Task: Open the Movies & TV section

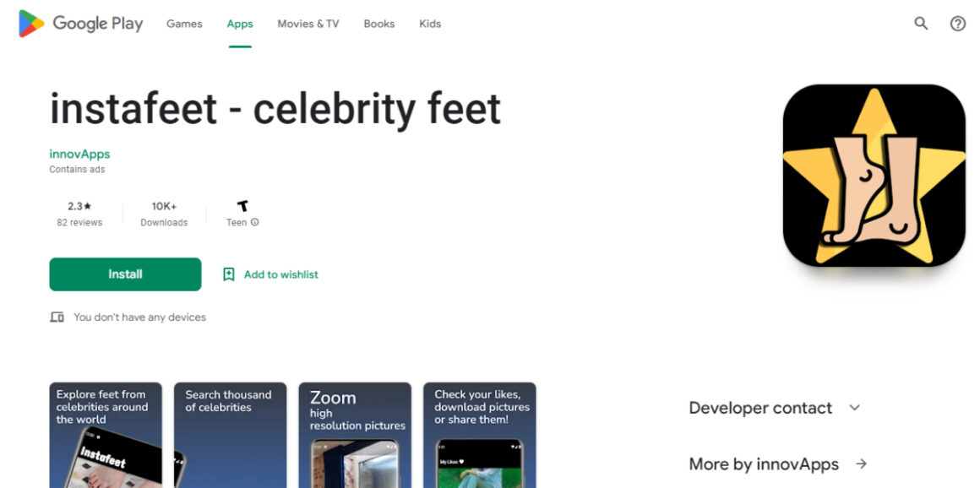Action: [x=308, y=24]
